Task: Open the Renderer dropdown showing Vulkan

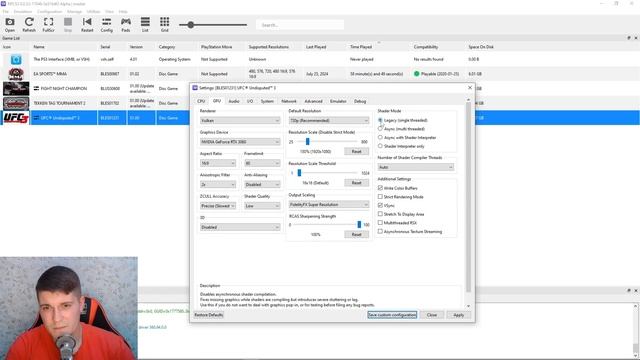Action: 240,120
